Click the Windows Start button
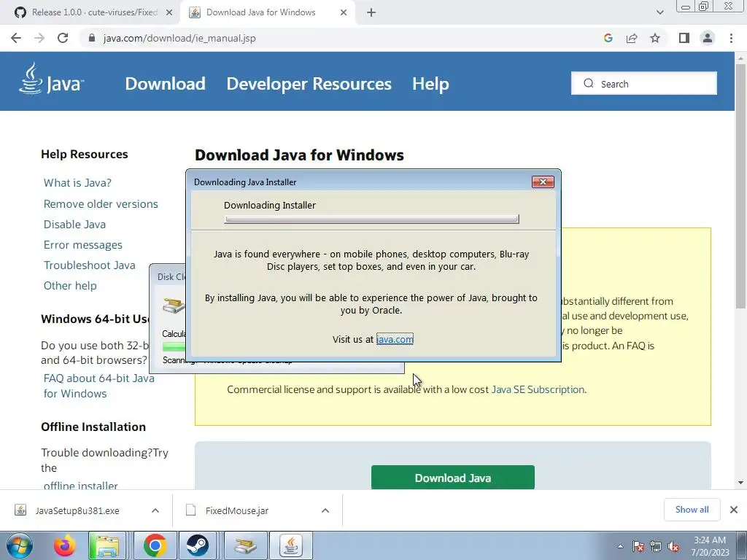Screen dimensions: 747x560 coord(20,545)
